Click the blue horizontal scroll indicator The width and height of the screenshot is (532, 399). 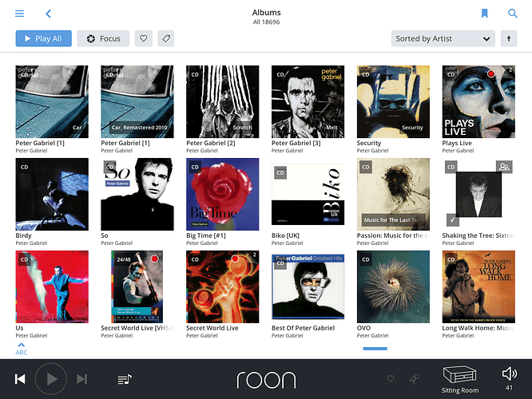coord(375,349)
